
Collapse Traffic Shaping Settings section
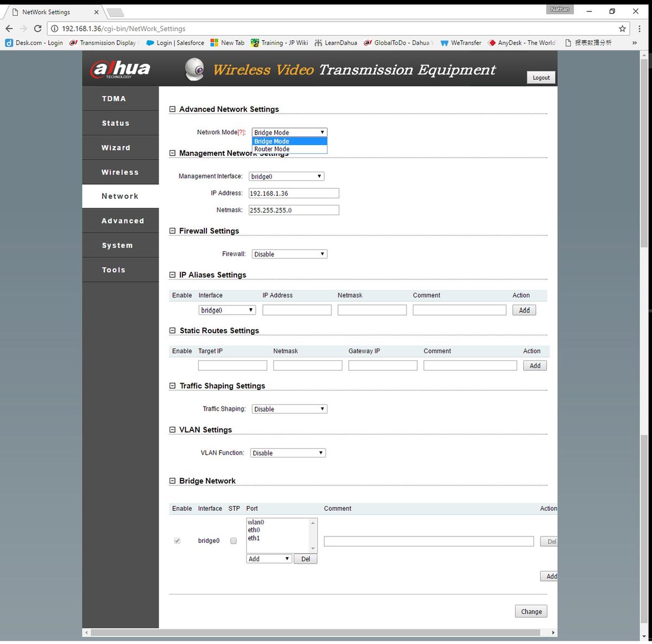(x=173, y=386)
